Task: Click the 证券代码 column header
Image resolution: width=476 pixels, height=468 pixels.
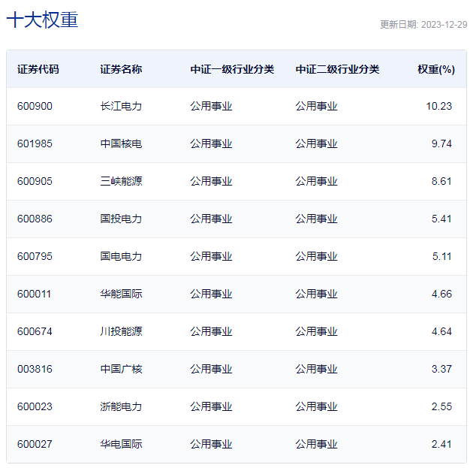Action: pos(38,69)
